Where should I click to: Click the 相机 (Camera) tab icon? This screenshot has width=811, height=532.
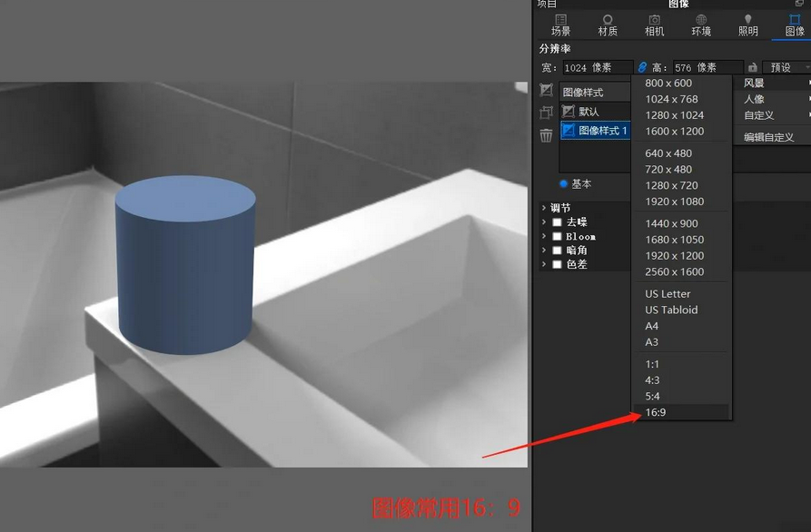tap(654, 25)
